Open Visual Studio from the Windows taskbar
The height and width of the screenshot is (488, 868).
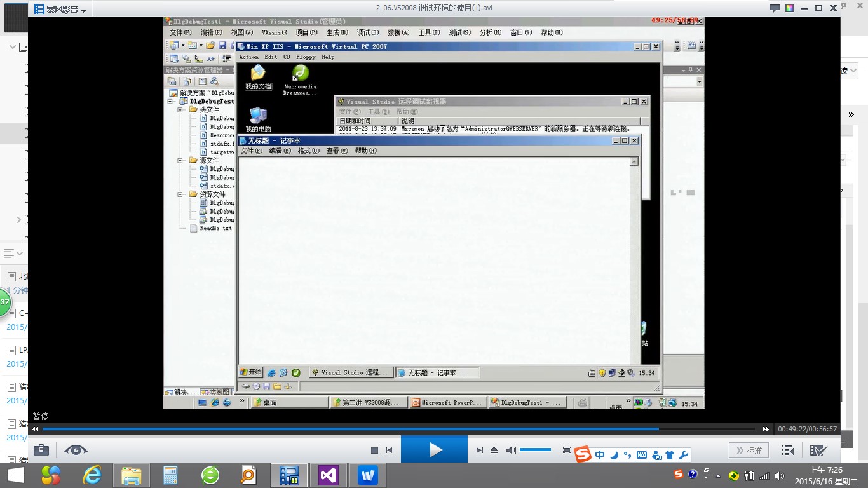pos(329,475)
